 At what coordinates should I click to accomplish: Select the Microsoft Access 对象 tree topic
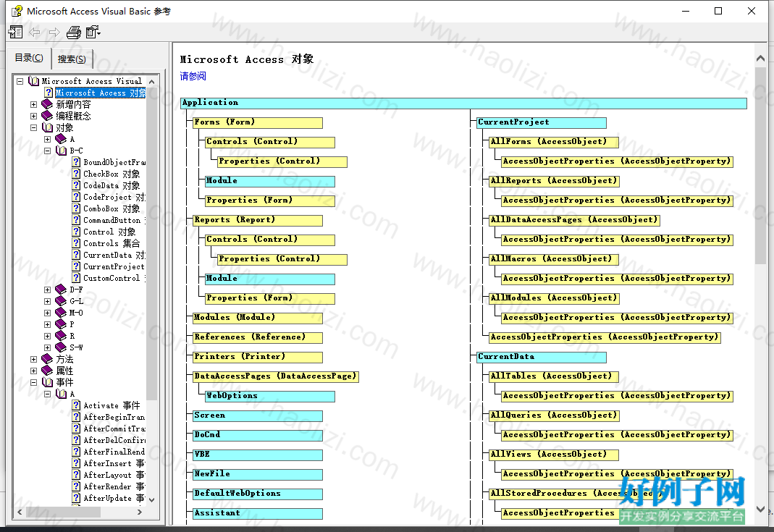tap(100, 93)
